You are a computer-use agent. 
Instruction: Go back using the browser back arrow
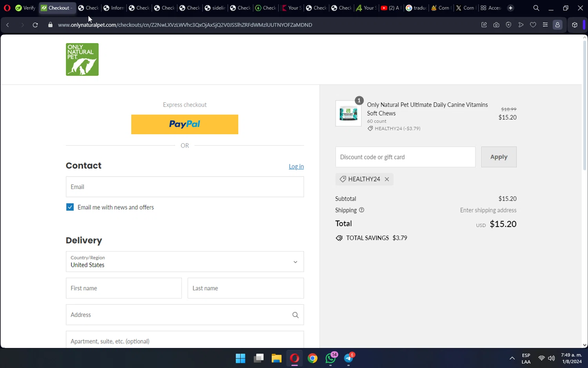click(x=7, y=25)
